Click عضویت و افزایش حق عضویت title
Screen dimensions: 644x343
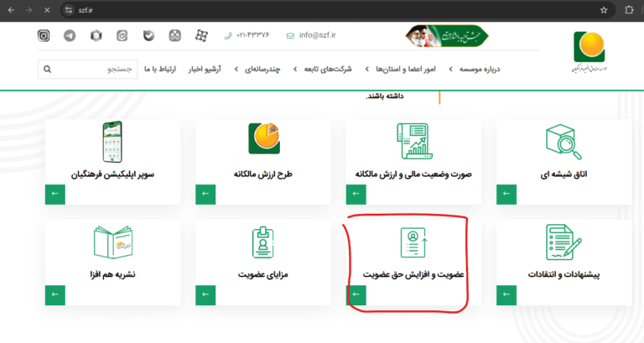[413, 274]
